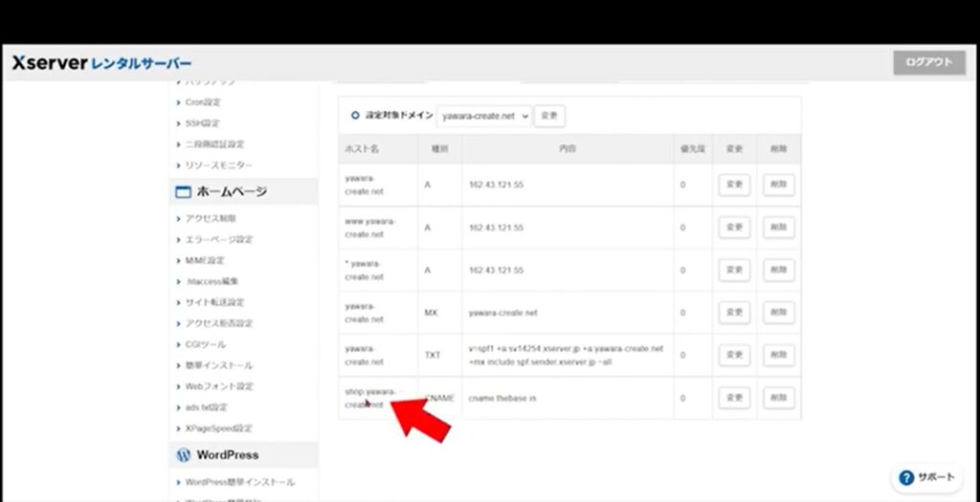Open SSH設定 in the sidebar
The height and width of the screenshot is (502, 980).
click(202, 123)
